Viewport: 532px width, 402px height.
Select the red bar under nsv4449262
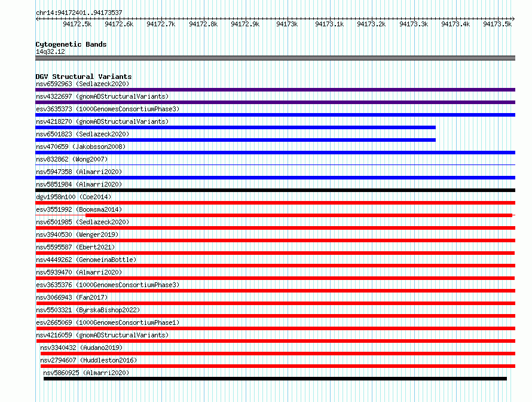tap(276, 266)
